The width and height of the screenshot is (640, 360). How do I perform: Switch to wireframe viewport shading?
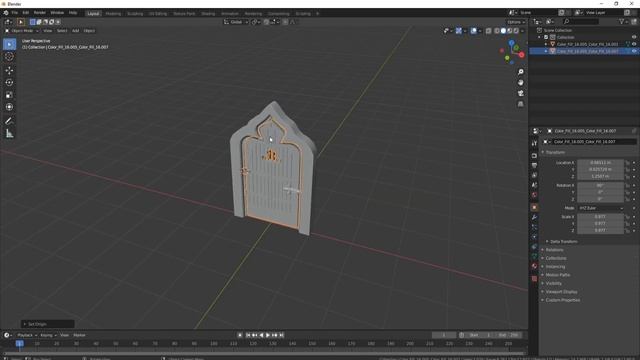point(497,31)
